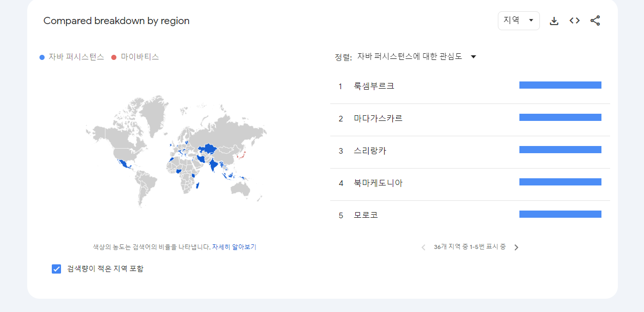Click 모로코 in the region list
This screenshot has width=644, height=312.
pos(470,215)
